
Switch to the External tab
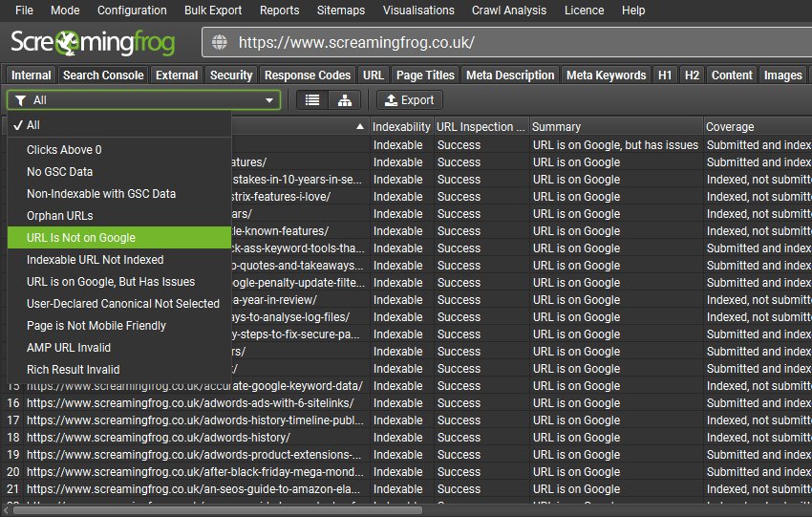(x=177, y=75)
